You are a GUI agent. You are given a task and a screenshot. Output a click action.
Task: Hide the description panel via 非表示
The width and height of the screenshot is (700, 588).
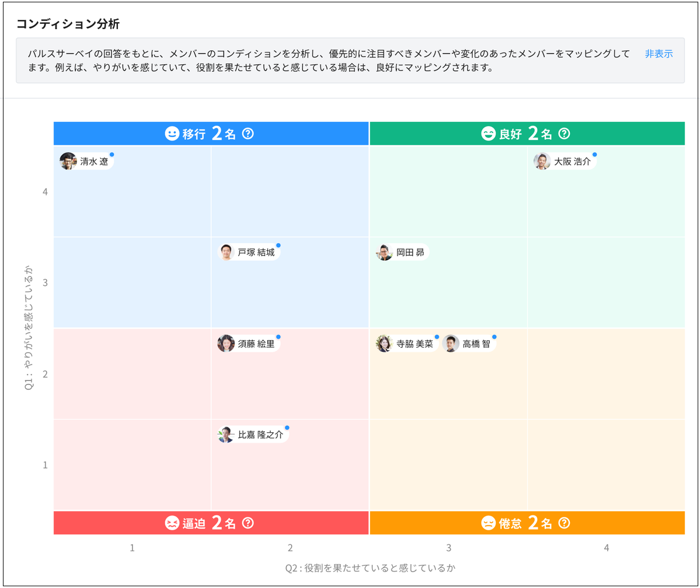tap(658, 52)
